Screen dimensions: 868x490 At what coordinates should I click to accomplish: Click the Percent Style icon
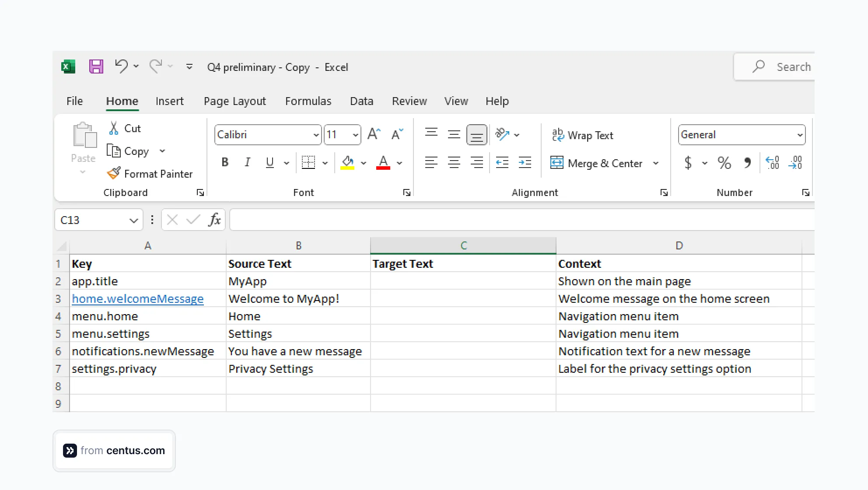tap(724, 163)
